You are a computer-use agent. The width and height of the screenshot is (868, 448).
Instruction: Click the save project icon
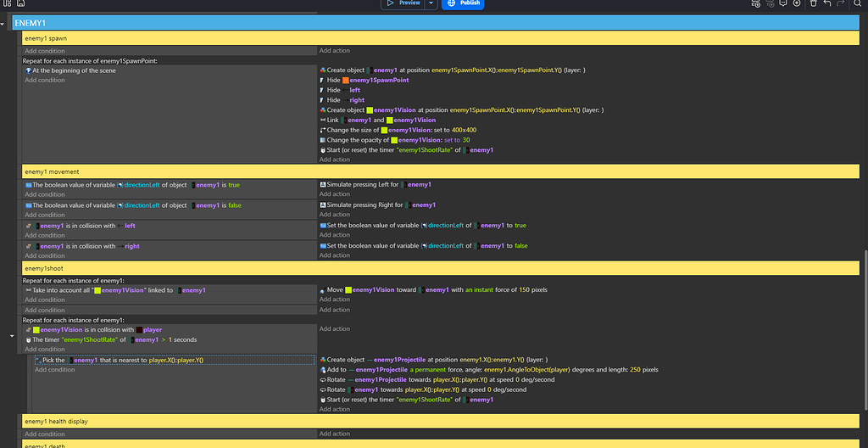click(x=20, y=3)
